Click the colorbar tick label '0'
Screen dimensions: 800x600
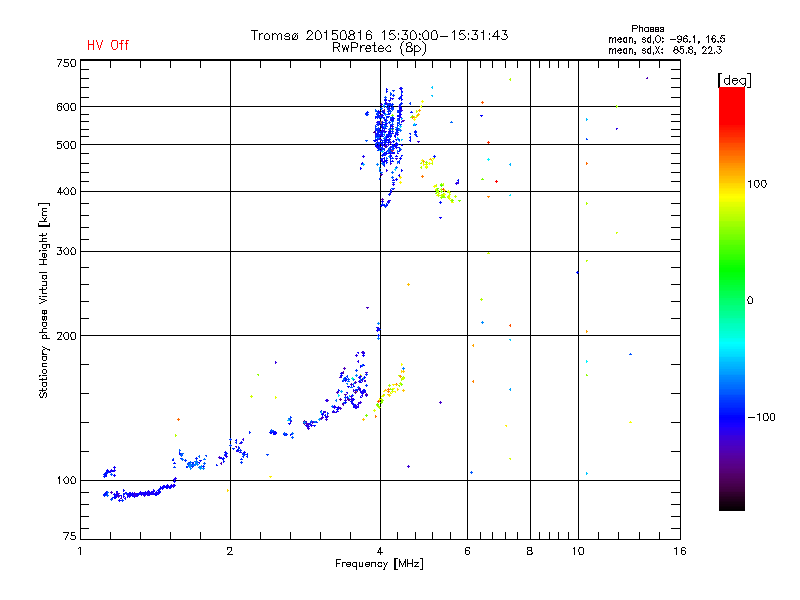pyautogui.click(x=750, y=301)
